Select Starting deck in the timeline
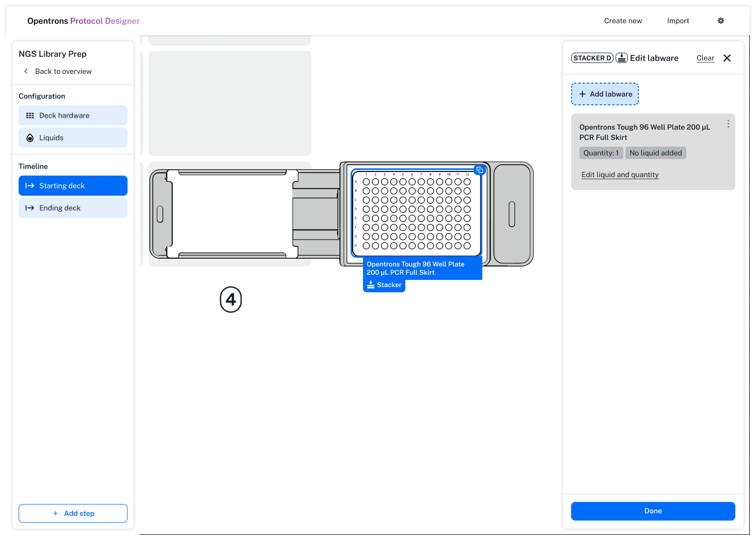Screen dimensions: 756x535 (x=73, y=186)
